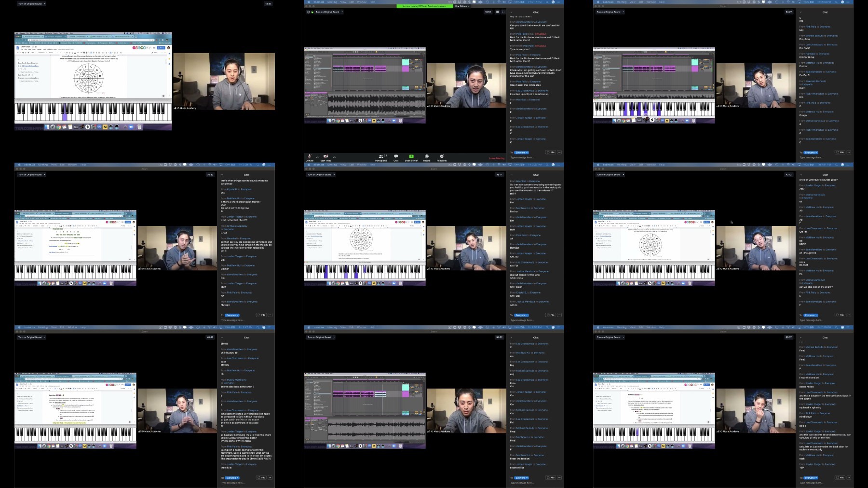Open chat More options in the 48:07 frame
The width and height of the screenshot is (868, 488).
point(270,477)
